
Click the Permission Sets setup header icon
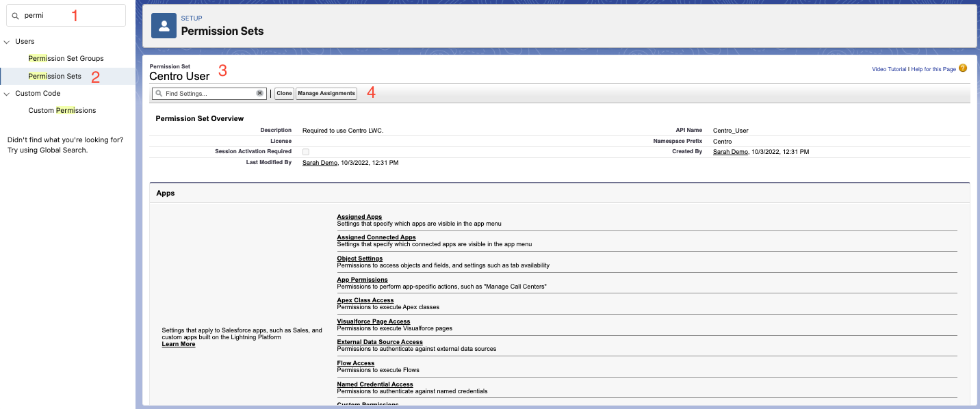point(164,26)
